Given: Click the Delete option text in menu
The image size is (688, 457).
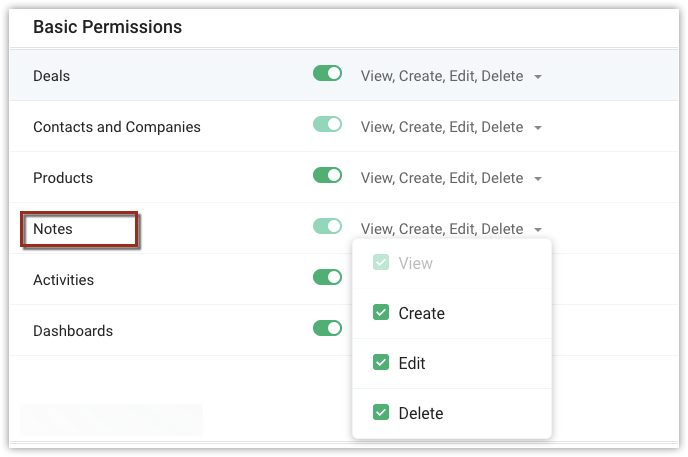Looking at the screenshot, I should click(x=420, y=413).
